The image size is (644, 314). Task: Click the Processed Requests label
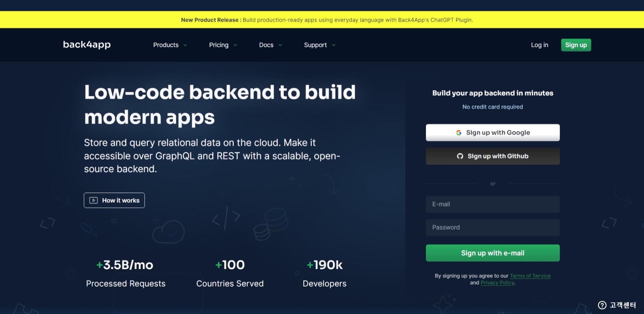pos(126,284)
